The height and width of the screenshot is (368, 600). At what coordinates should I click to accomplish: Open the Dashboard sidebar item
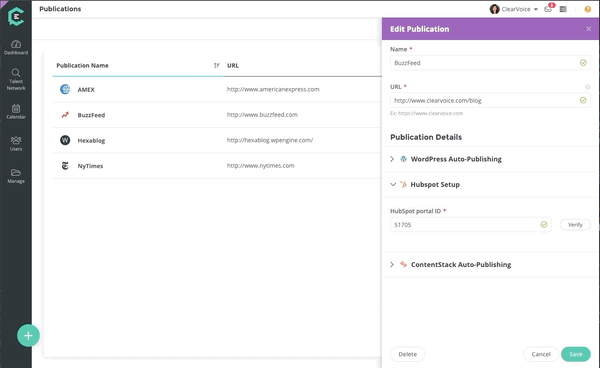pyautogui.click(x=16, y=47)
